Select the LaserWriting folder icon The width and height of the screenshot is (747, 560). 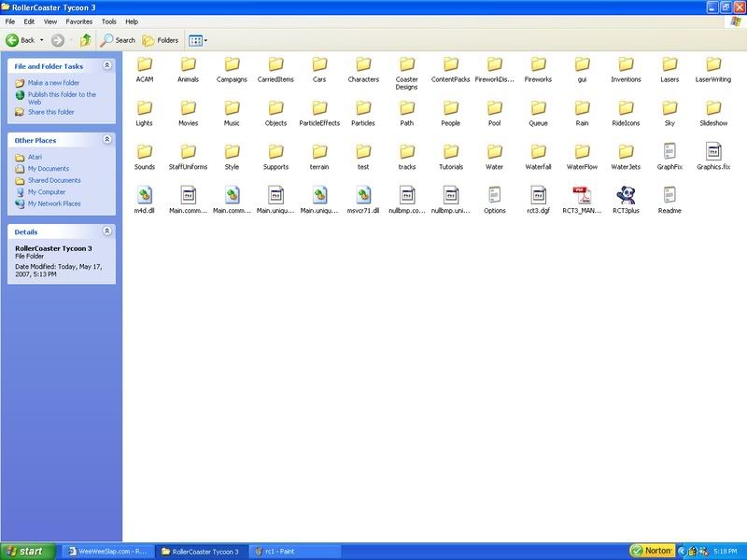click(713, 63)
